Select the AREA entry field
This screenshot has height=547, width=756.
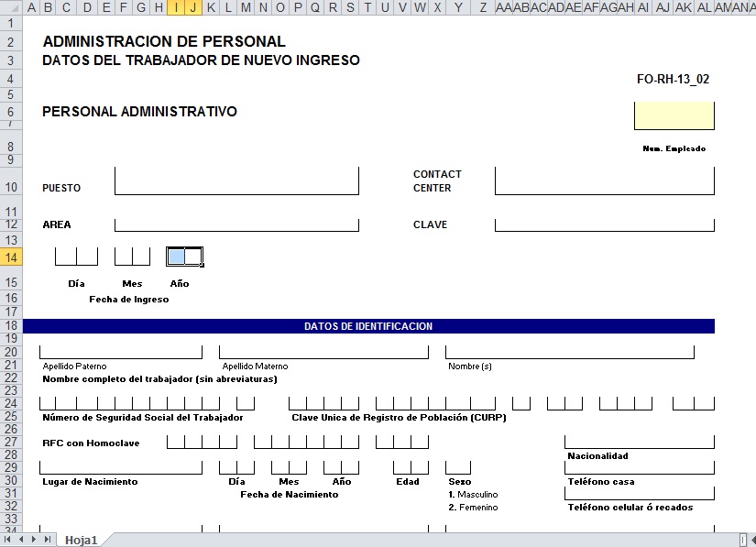coord(236,224)
